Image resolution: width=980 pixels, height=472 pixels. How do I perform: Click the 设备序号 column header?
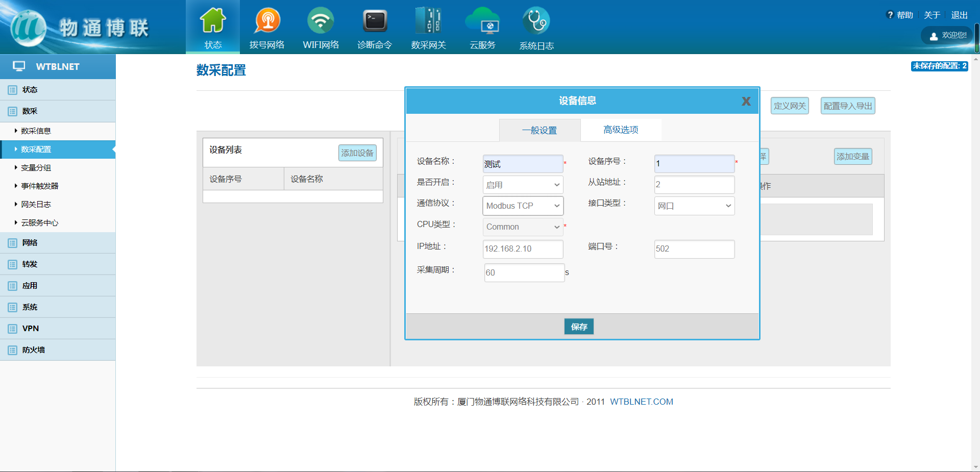coord(243,179)
